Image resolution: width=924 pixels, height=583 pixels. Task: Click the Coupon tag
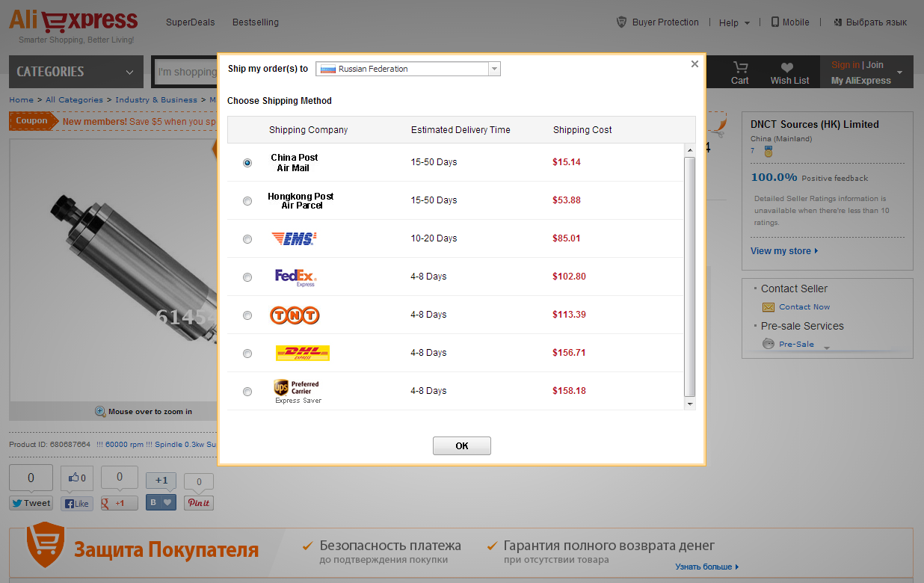pos(32,121)
